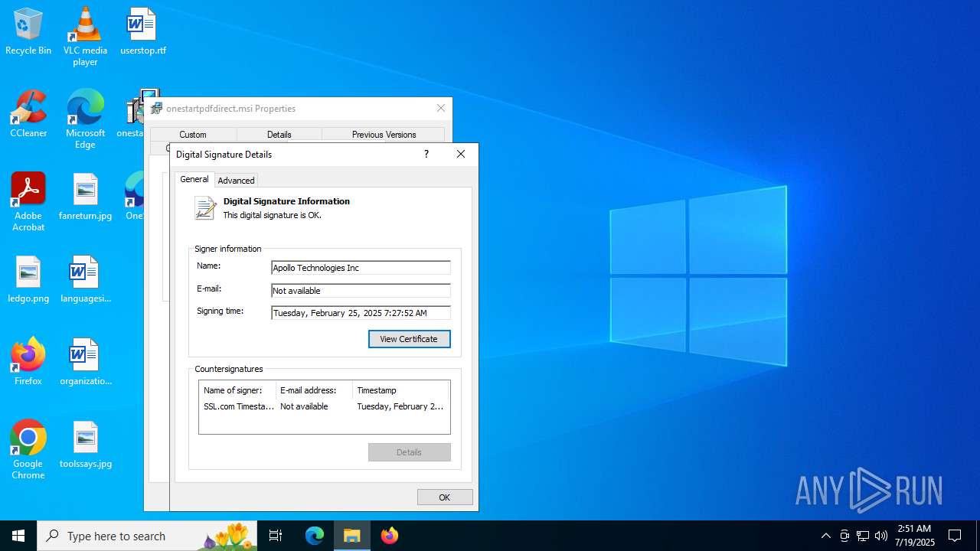Show hidden system tray icons
This screenshot has width=980, height=551.
coord(825,536)
